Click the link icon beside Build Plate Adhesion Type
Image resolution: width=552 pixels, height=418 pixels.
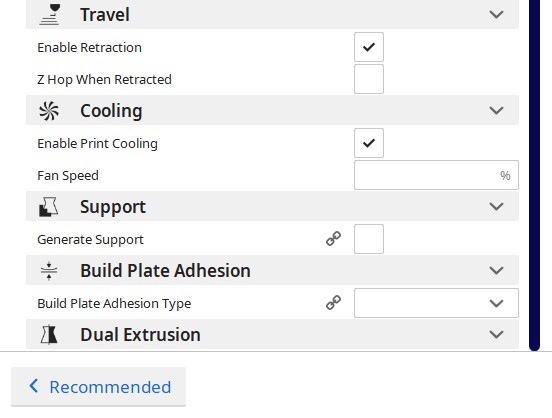333,303
